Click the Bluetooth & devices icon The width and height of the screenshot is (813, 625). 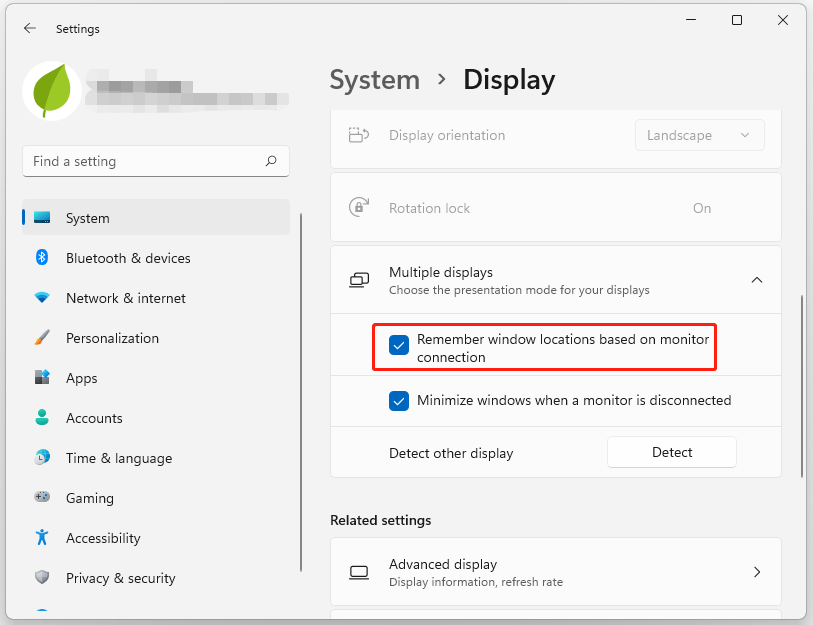(x=42, y=258)
